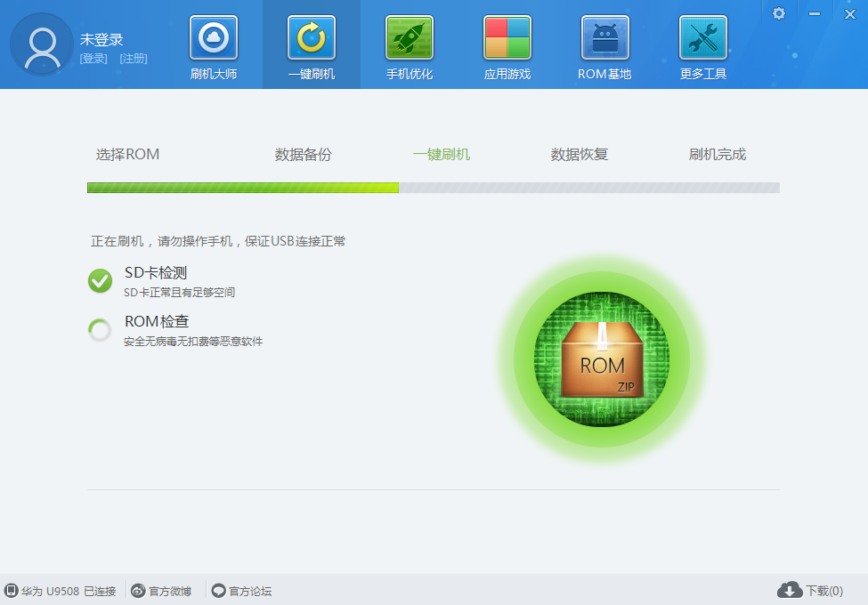Select the 选择ROM step tab
This screenshot has height=605, width=868.
coord(127,154)
